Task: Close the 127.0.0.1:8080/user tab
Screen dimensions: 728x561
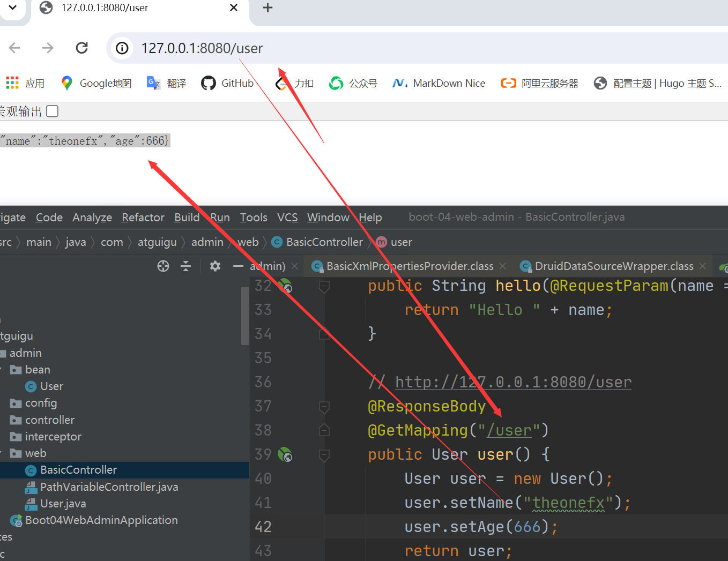Action: click(x=234, y=8)
